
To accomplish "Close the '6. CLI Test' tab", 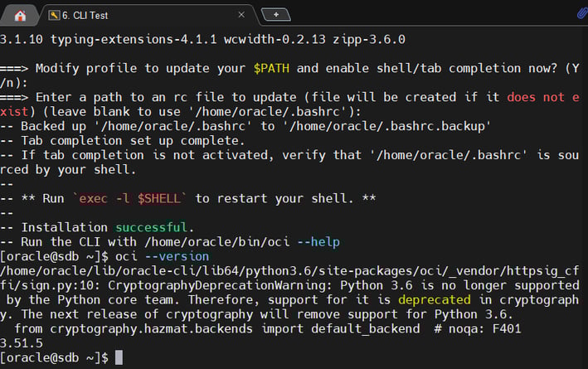I will (x=241, y=15).
